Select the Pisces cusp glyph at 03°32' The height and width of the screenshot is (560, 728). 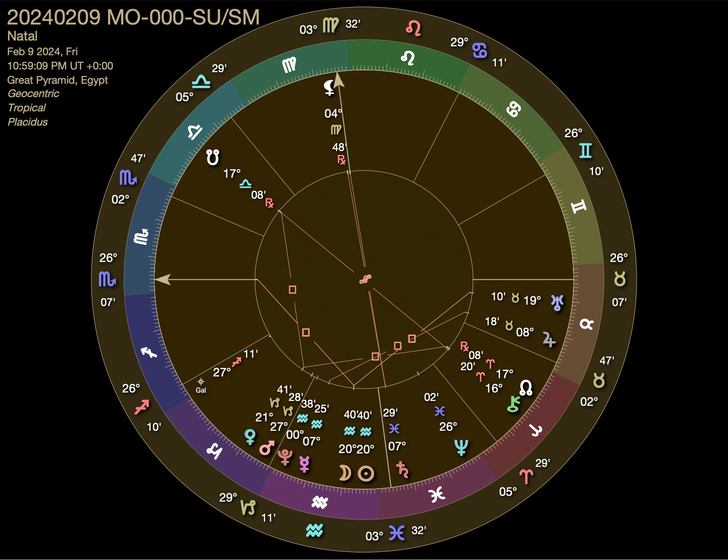pos(397,533)
